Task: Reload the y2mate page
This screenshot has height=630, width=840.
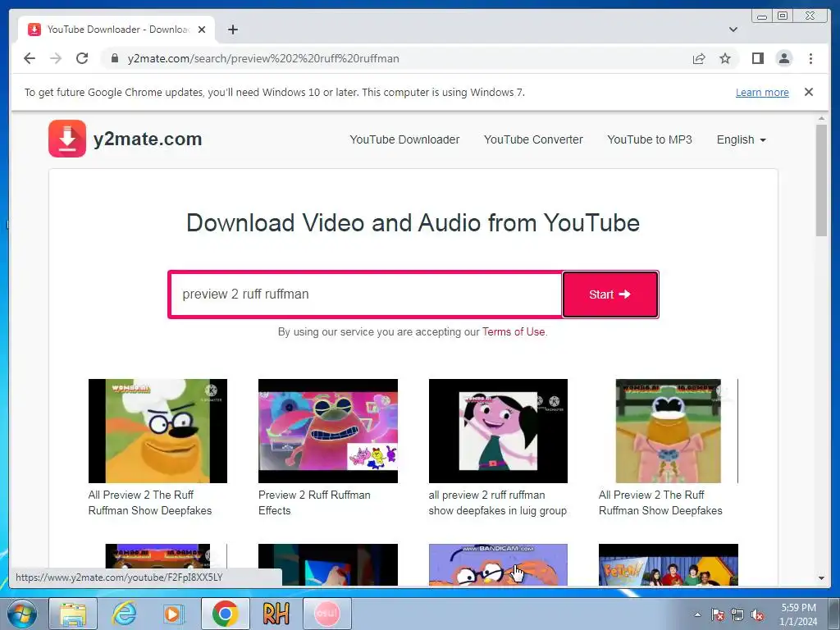Action: 82,58
